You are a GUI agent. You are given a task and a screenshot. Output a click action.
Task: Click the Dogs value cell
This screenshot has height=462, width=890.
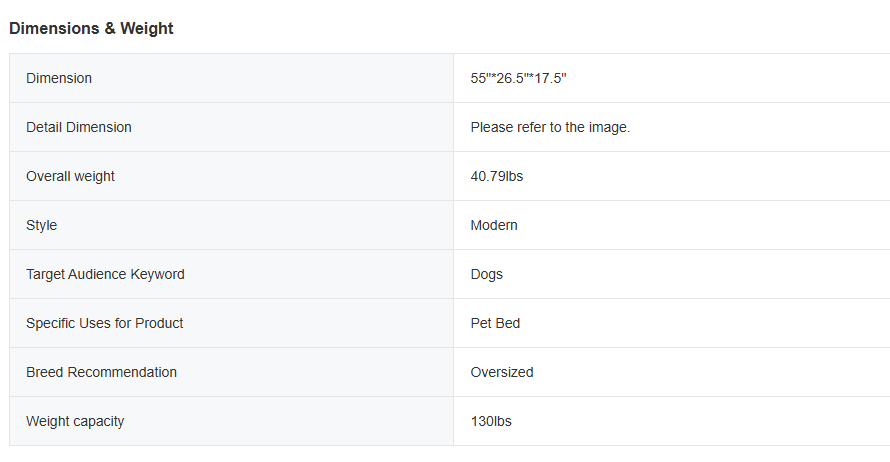click(487, 274)
